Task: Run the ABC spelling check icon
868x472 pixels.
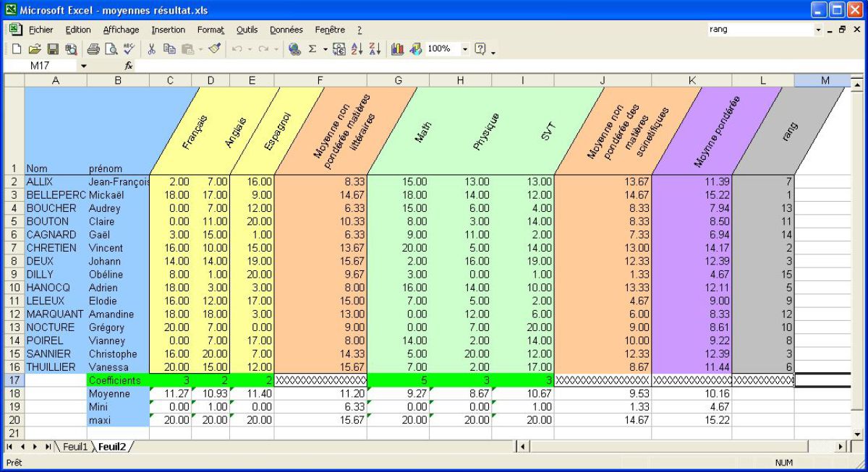Action: click(x=129, y=49)
